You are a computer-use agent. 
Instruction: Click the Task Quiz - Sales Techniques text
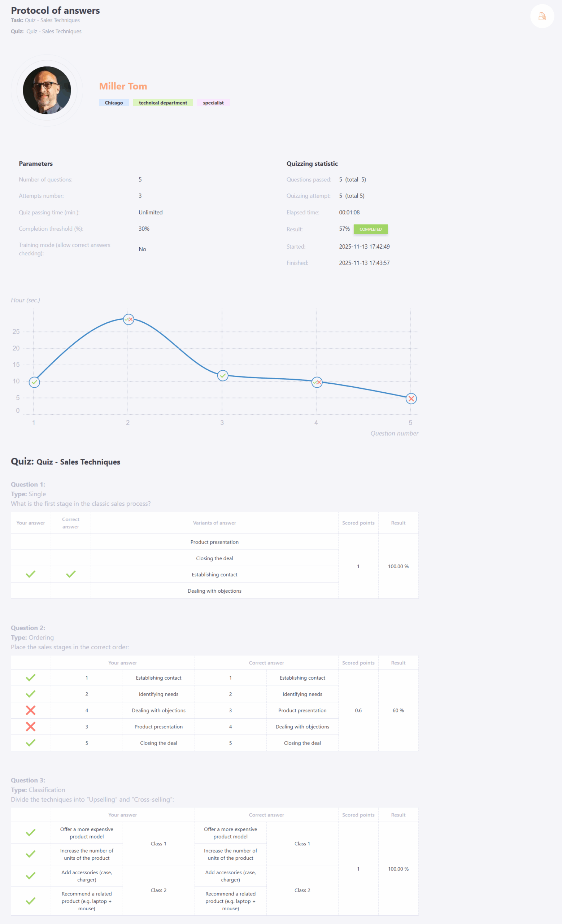click(52, 20)
